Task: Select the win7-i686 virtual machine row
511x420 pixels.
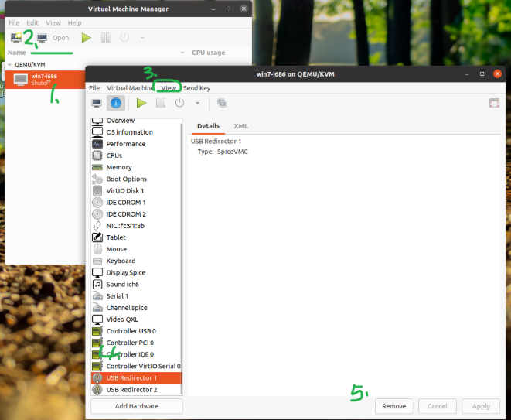Action: click(46, 80)
